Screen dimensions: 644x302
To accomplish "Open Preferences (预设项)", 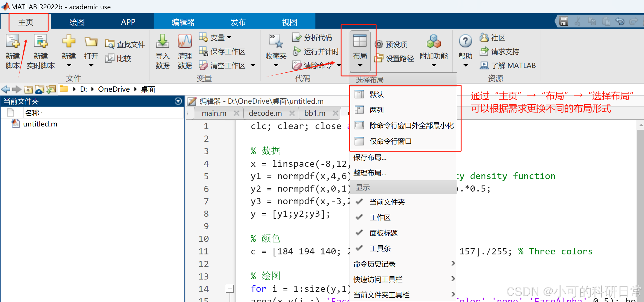I will (391, 44).
